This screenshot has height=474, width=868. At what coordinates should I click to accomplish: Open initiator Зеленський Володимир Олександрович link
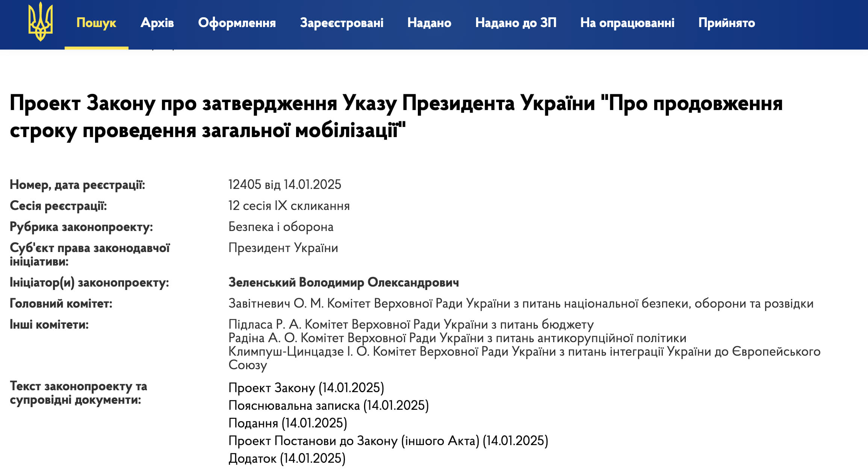click(343, 282)
